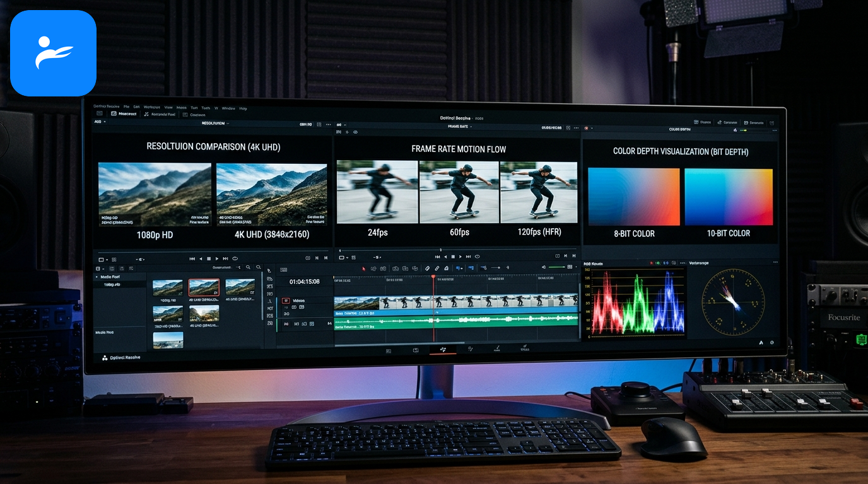
Task: Toggle loop playback in the Resolution Comparison viewer
Action: (235, 258)
